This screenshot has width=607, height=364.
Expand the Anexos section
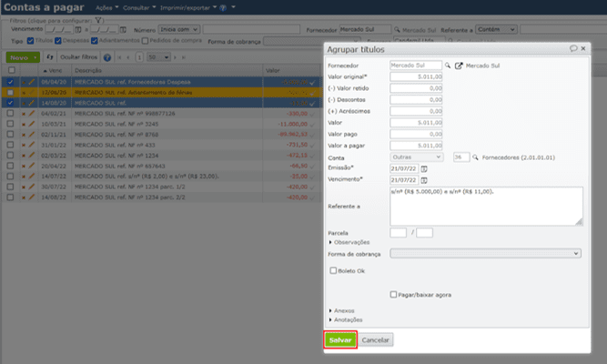coord(342,310)
